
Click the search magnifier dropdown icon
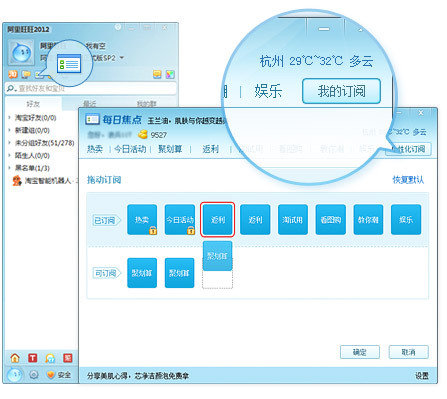pos(11,89)
